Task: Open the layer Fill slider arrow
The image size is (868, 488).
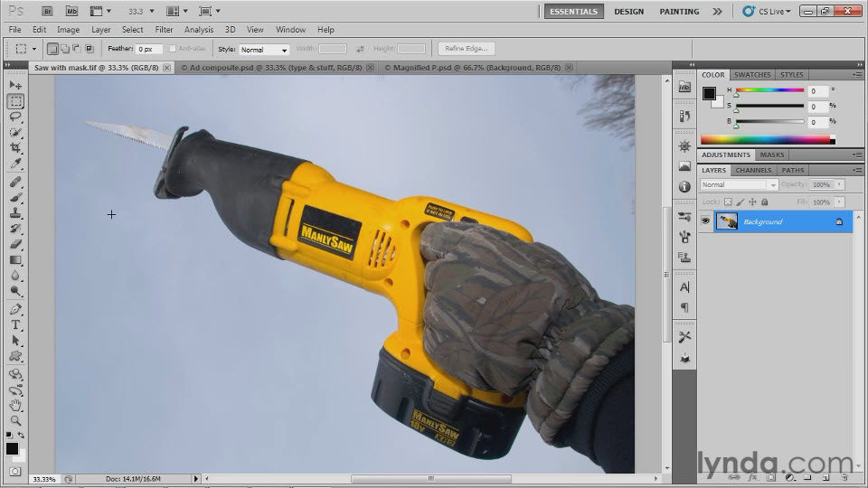Action: pos(840,202)
